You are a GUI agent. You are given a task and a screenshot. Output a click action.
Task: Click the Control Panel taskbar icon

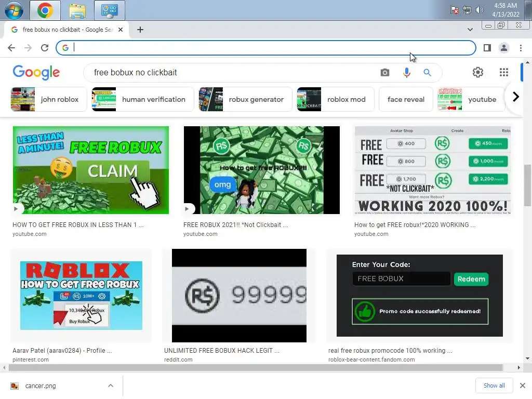click(110, 10)
